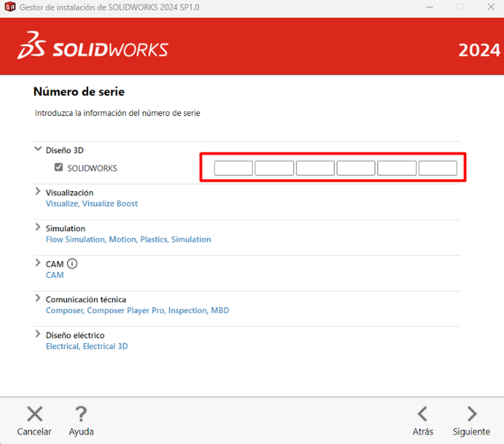This screenshot has width=504, height=444.
Task: Click first serial number field
Action: (234, 168)
